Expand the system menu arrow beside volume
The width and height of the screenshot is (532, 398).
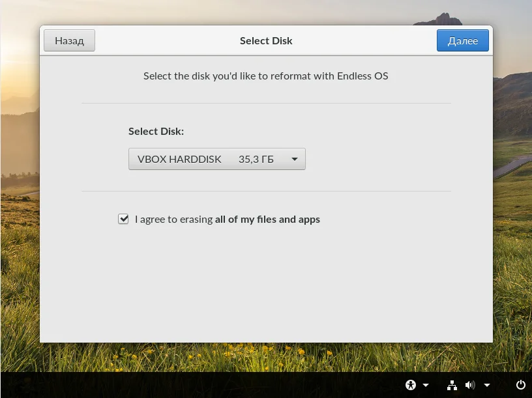click(487, 385)
